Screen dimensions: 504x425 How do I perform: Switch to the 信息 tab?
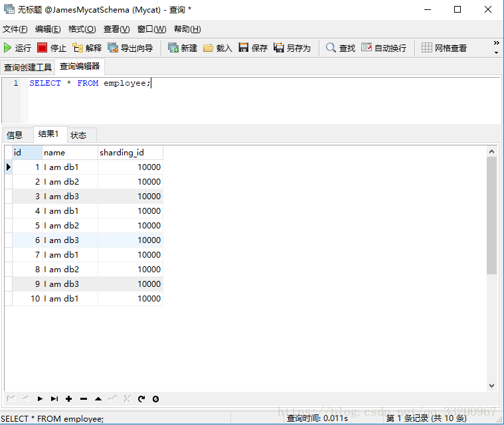[15, 135]
